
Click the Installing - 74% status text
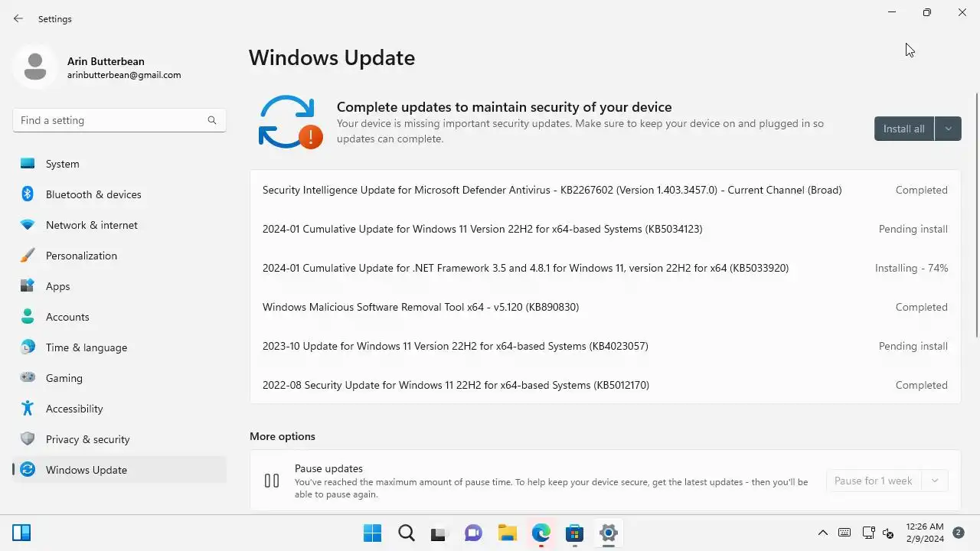click(x=911, y=268)
